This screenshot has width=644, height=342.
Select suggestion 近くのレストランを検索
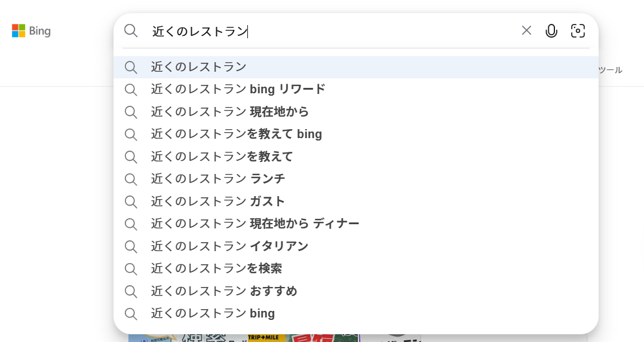tap(216, 268)
